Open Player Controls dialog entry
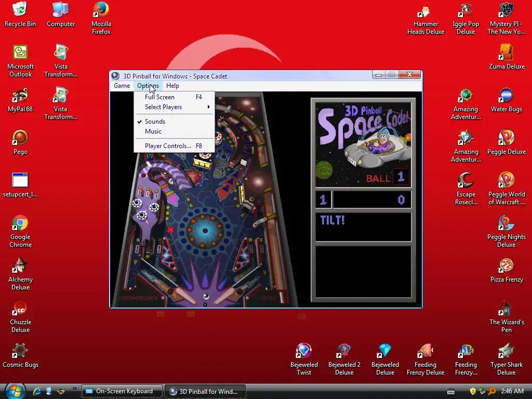This screenshot has height=399, width=532. point(175,146)
